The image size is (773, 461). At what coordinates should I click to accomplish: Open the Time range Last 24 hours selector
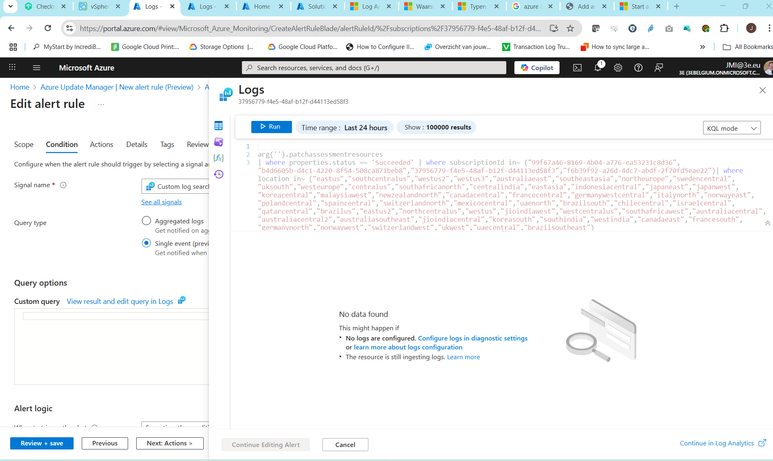point(344,127)
